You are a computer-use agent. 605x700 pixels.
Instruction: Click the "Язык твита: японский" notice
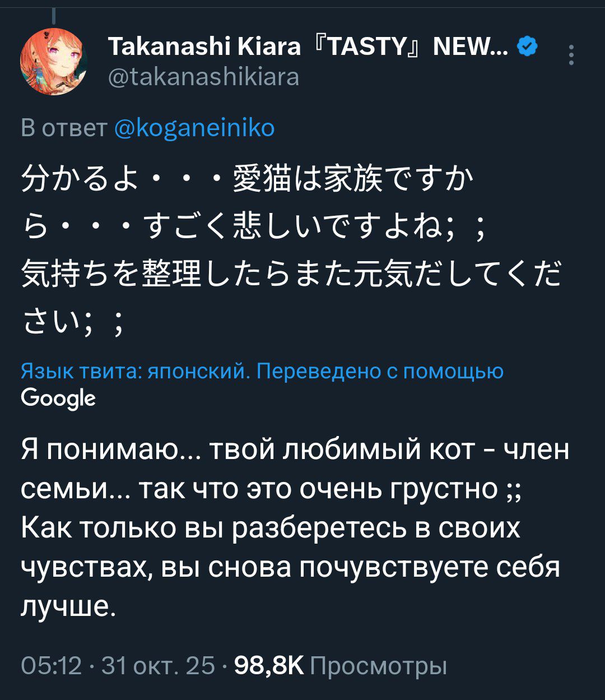click(134, 371)
